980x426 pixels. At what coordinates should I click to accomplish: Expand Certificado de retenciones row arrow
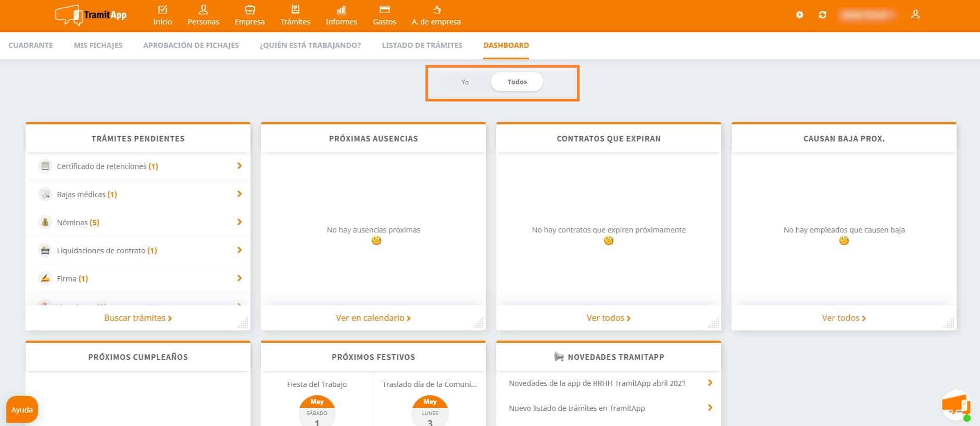[x=240, y=166]
